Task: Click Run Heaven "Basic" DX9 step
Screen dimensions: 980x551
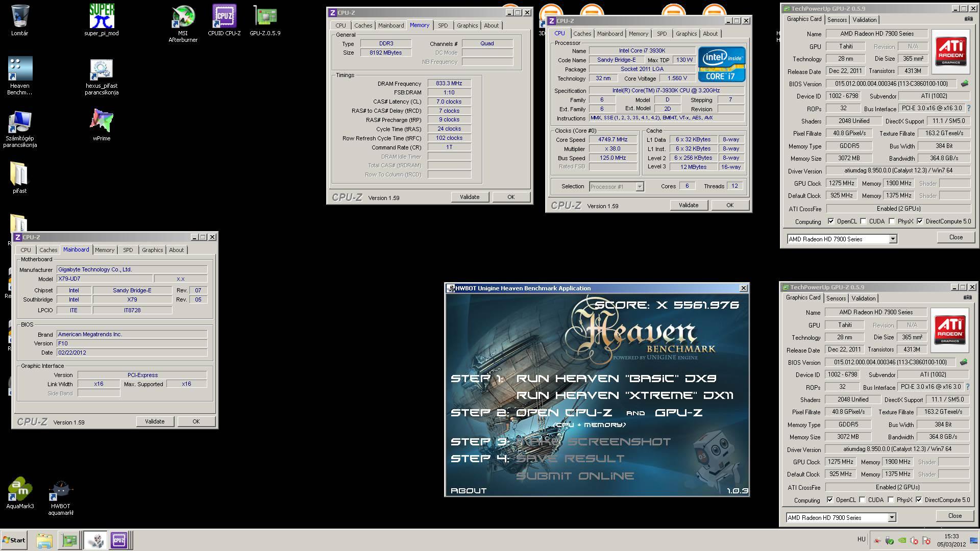Action: 616,379
